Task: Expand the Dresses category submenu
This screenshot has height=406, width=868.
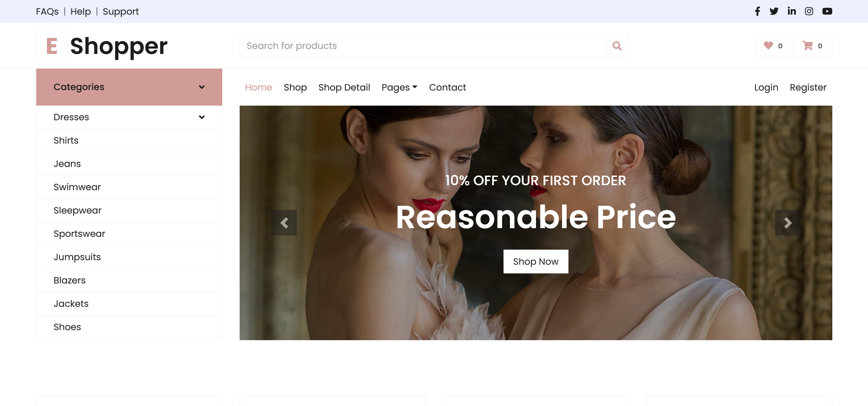Action: point(202,117)
